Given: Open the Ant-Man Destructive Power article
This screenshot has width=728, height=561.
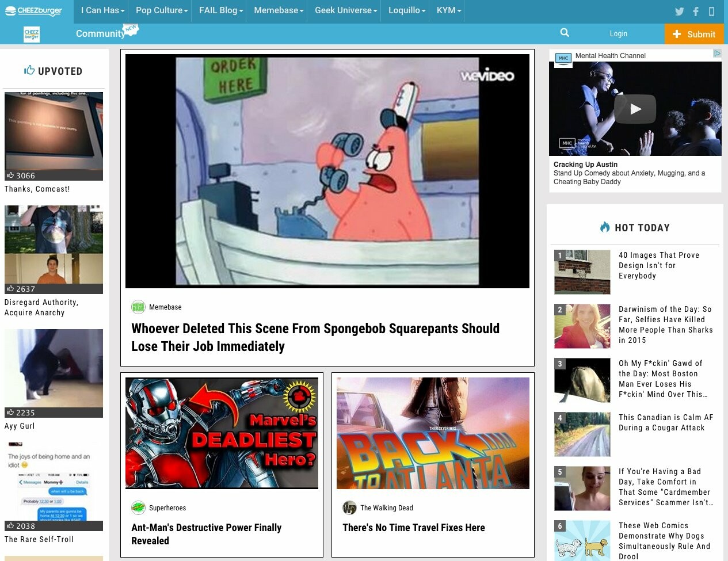Looking at the screenshot, I should [x=206, y=534].
